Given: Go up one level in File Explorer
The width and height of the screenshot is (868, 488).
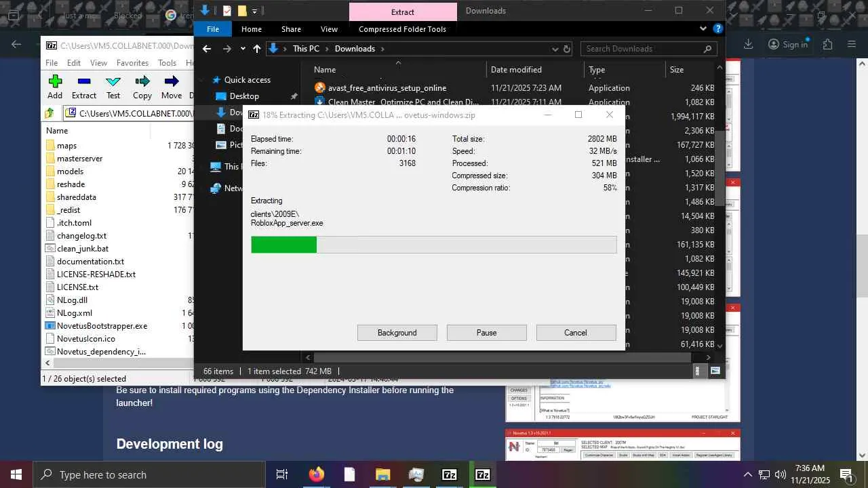Looking at the screenshot, I should 256,49.
